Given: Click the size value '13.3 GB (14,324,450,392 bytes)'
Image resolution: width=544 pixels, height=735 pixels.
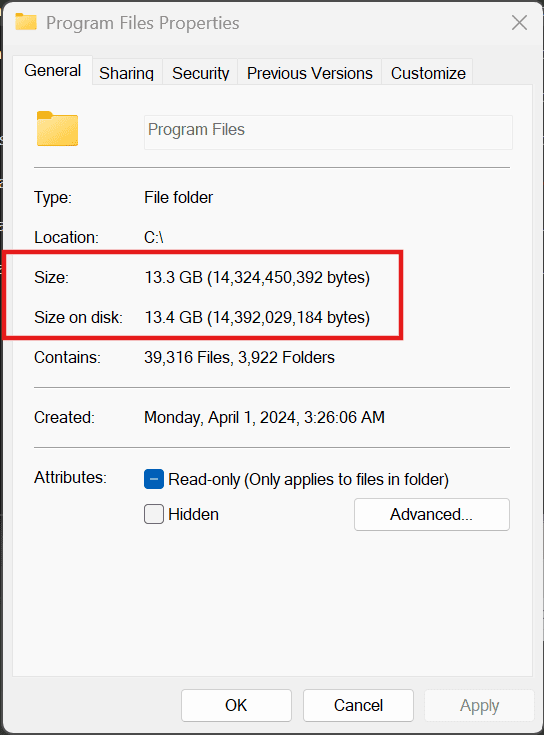Looking at the screenshot, I should click(x=257, y=278).
